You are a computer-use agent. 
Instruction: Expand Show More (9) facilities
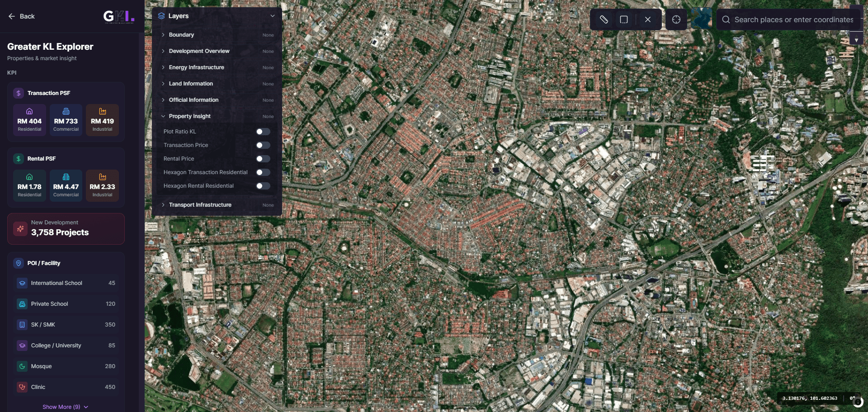66,407
